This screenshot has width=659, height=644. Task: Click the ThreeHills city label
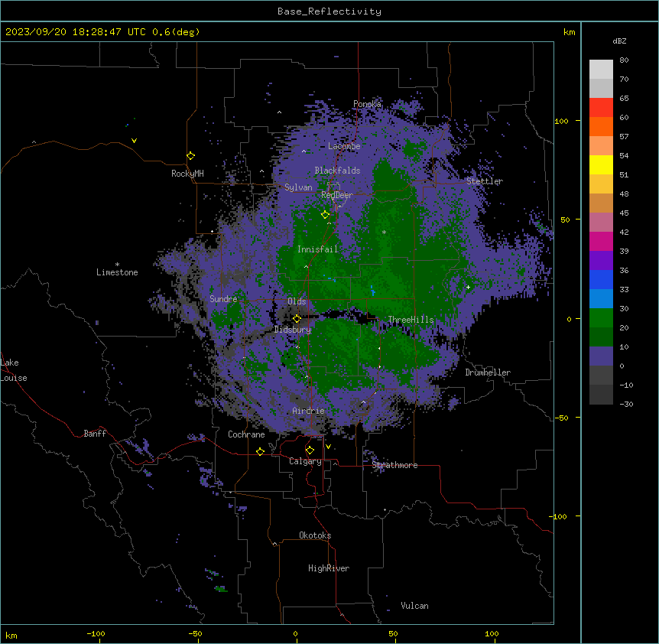(x=411, y=320)
